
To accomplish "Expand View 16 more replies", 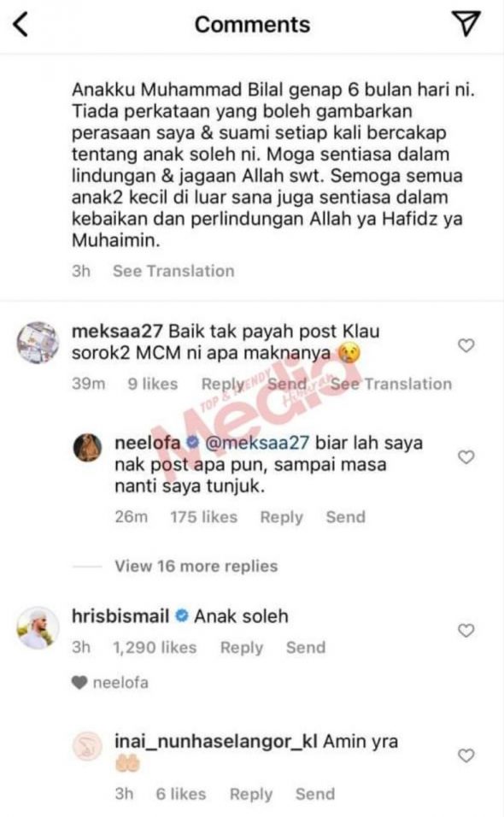I will (x=196, y=566).
